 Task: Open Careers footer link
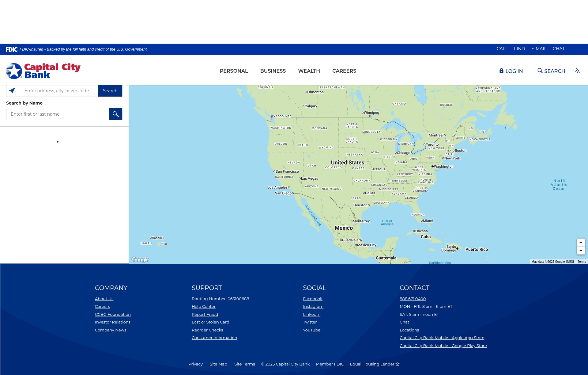[x=102, y=306]
